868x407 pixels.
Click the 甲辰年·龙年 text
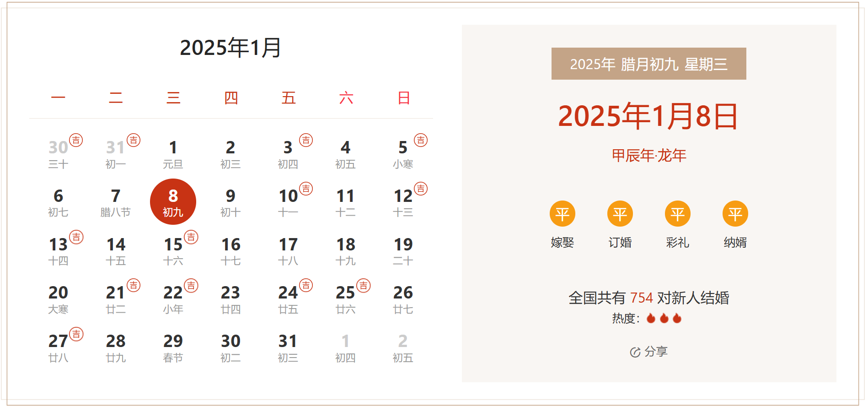tap(649, 156)
